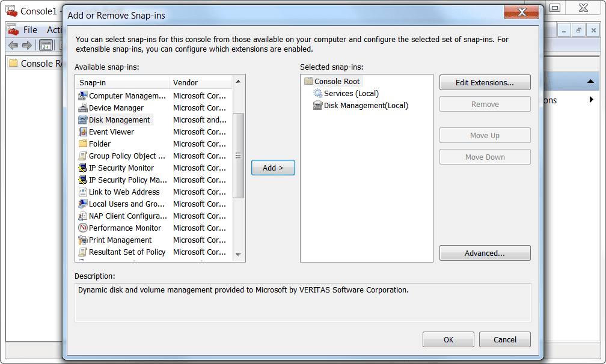This screenshot has width=606, height=364.
Task: Select Console Root in selected snap-ins
Action: 337,81
